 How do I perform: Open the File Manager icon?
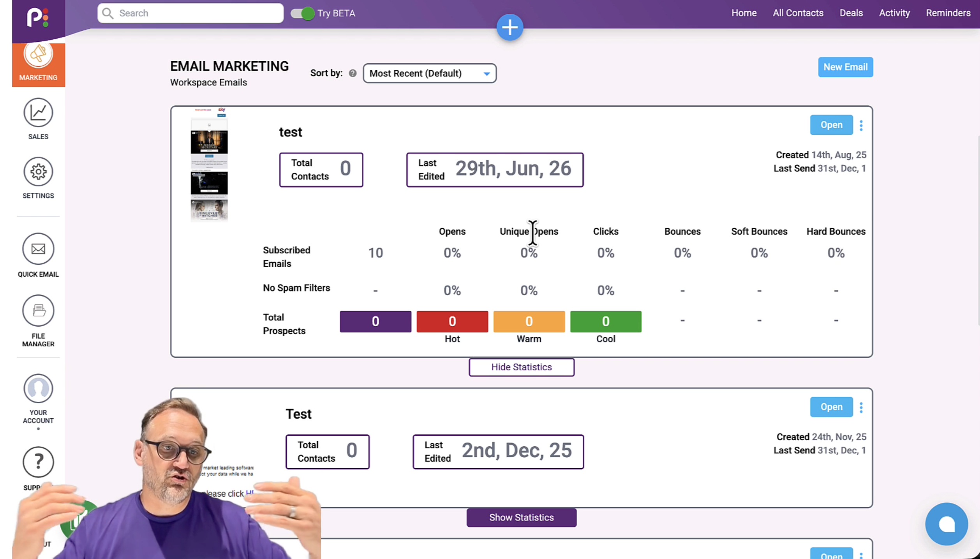click(x=38, y=311)
